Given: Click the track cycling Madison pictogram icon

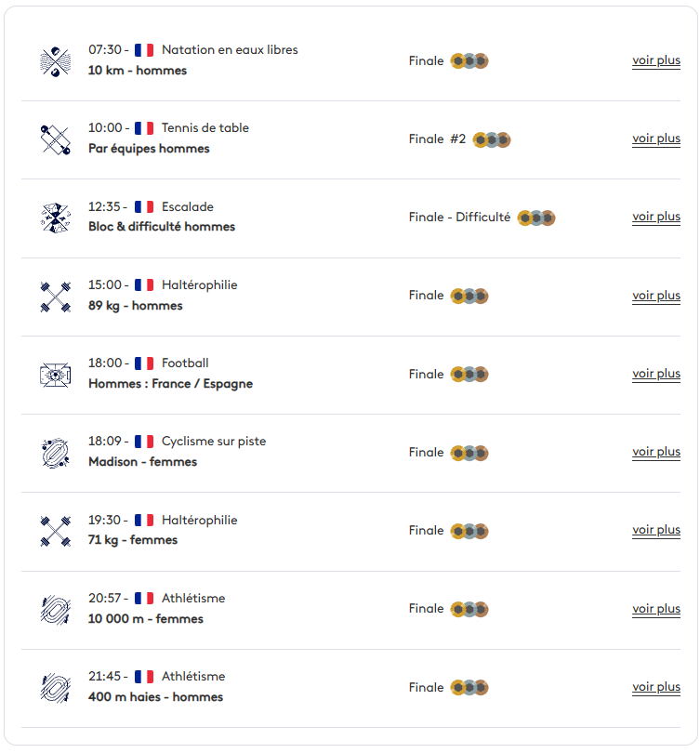Looking at the screenshot, I should click(56, 453).
